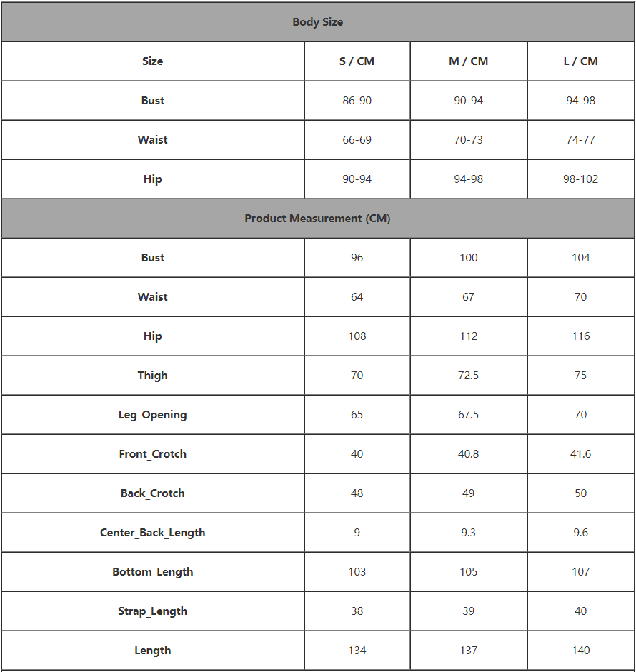
Task: Click the Body Size header row
Action: pos(317,22)
